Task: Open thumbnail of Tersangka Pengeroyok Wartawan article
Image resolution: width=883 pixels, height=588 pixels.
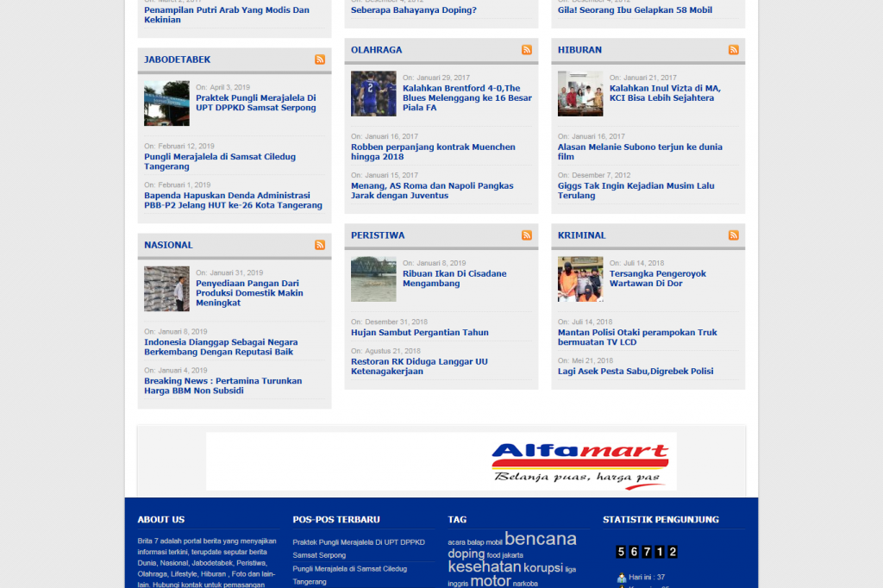Action: coord(580,278)
